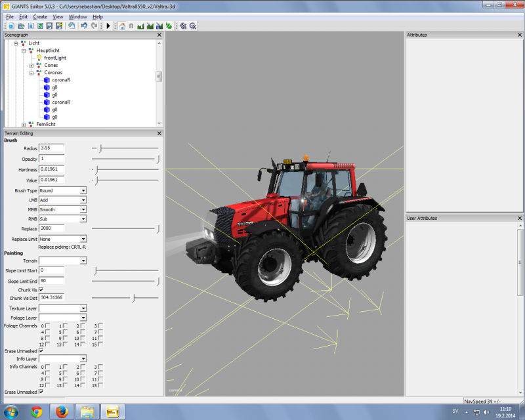The image size is (525, 420).
Task: Start the scene with the Play icon
Action: click(x=108, y=26)
